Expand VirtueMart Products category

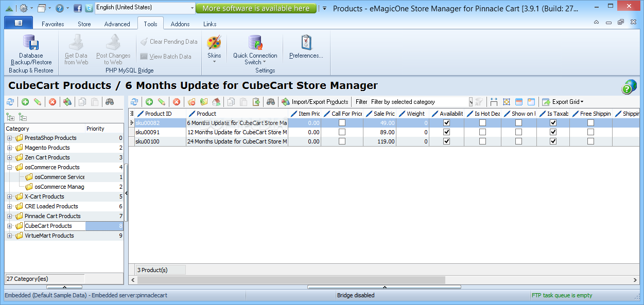[10, 236]
